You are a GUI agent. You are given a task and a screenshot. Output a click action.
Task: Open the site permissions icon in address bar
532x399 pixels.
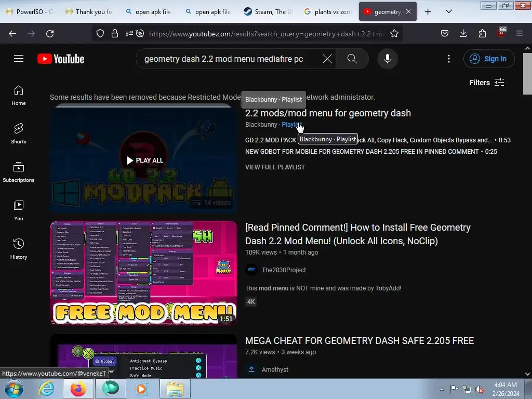pos(129,34)
